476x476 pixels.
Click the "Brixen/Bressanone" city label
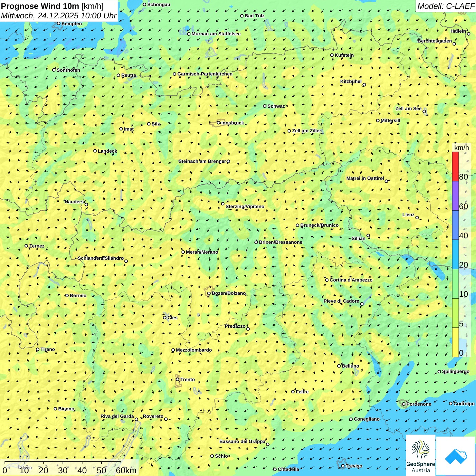[x=280, y=242]
